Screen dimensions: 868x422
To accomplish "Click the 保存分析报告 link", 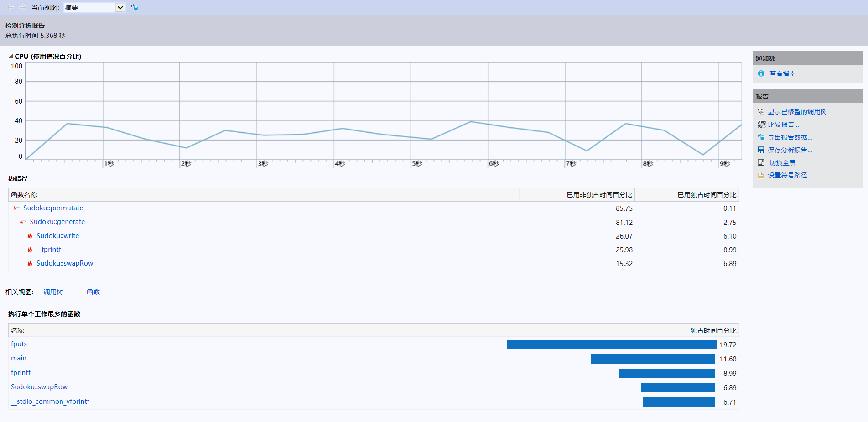I will pyautogui.click(x=790, y=150).
